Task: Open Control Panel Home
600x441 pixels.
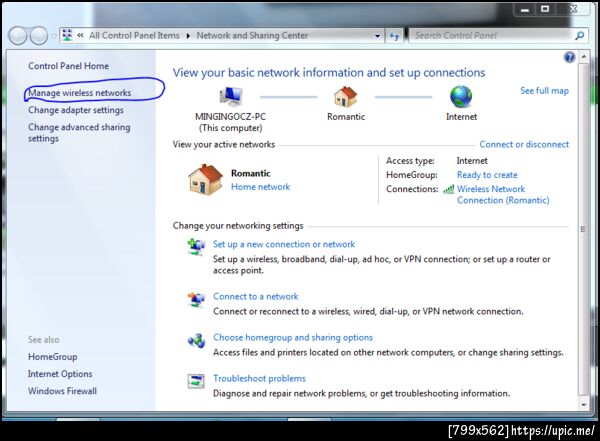Action: coord(68,66)
